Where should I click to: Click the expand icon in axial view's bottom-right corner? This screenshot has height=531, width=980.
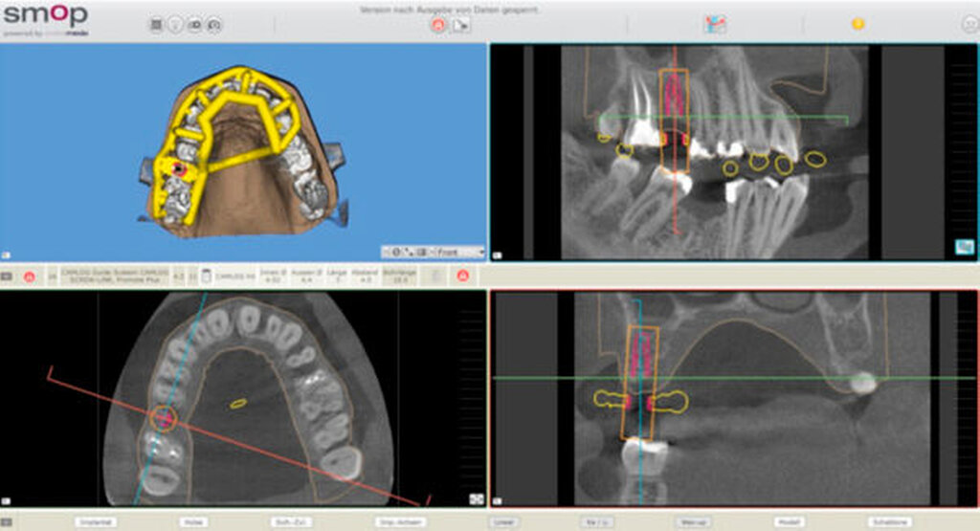coord(476,498)
